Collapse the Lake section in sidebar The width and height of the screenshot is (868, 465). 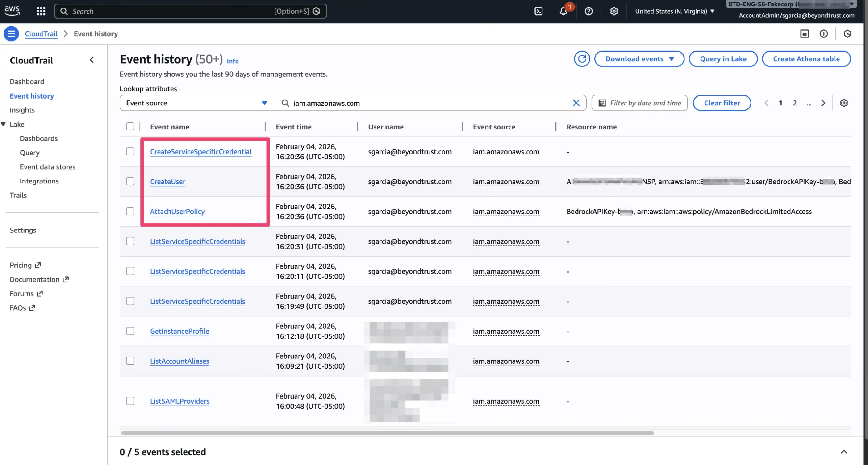(x=3, y=124)
